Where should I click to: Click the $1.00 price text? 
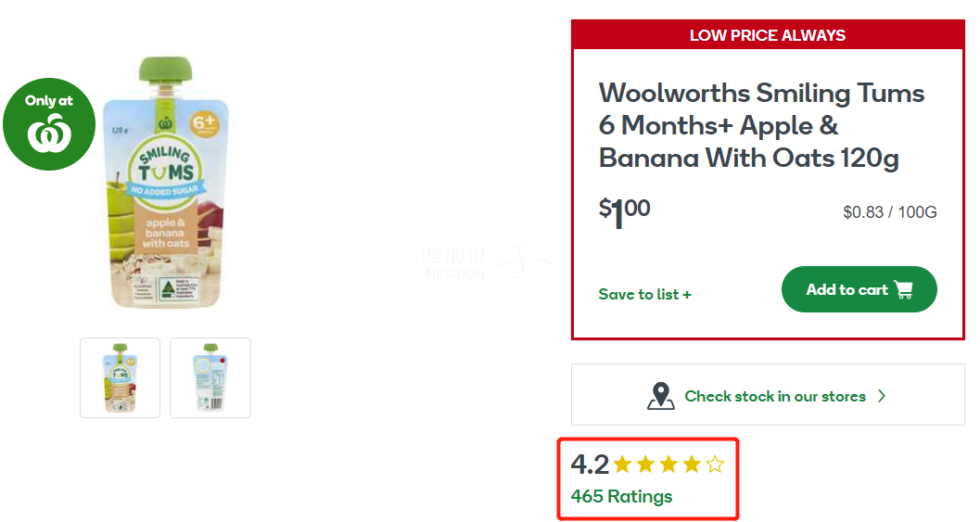click(x=624, y=212)
